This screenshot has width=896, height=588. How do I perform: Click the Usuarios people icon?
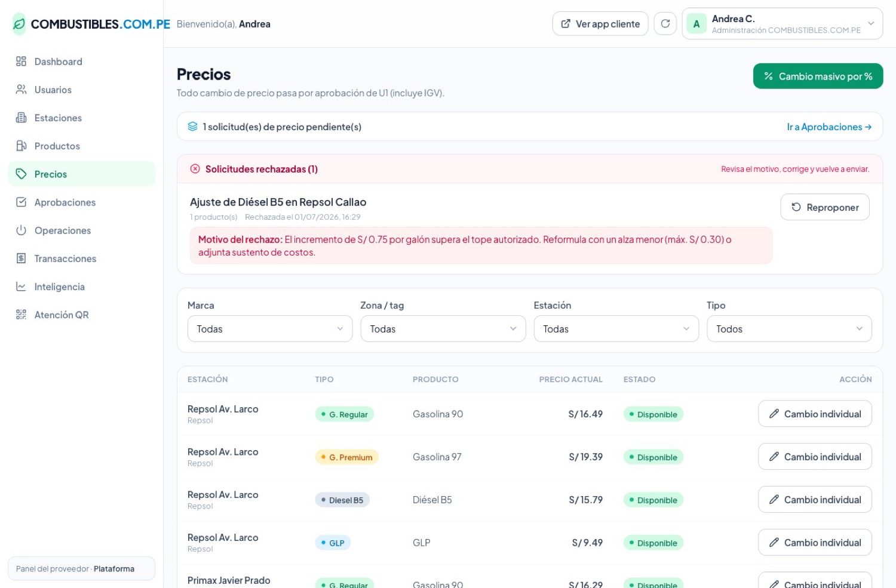(21, 90)
